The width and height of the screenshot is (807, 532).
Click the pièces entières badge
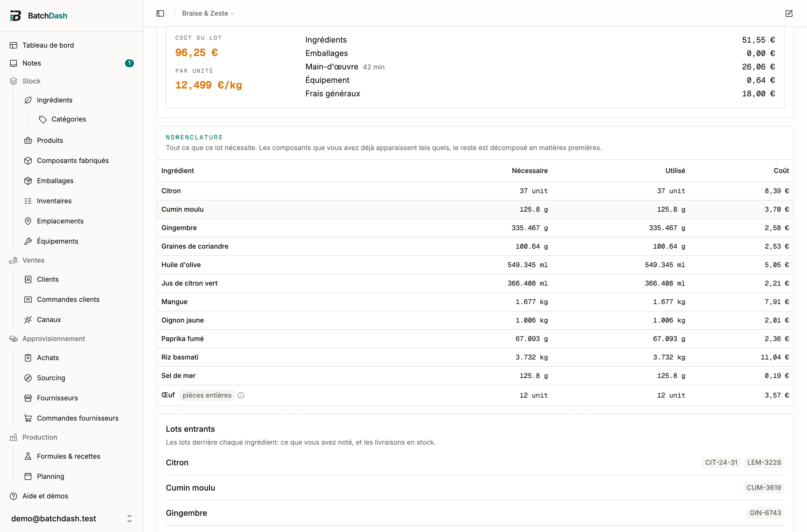coord(207,395)
